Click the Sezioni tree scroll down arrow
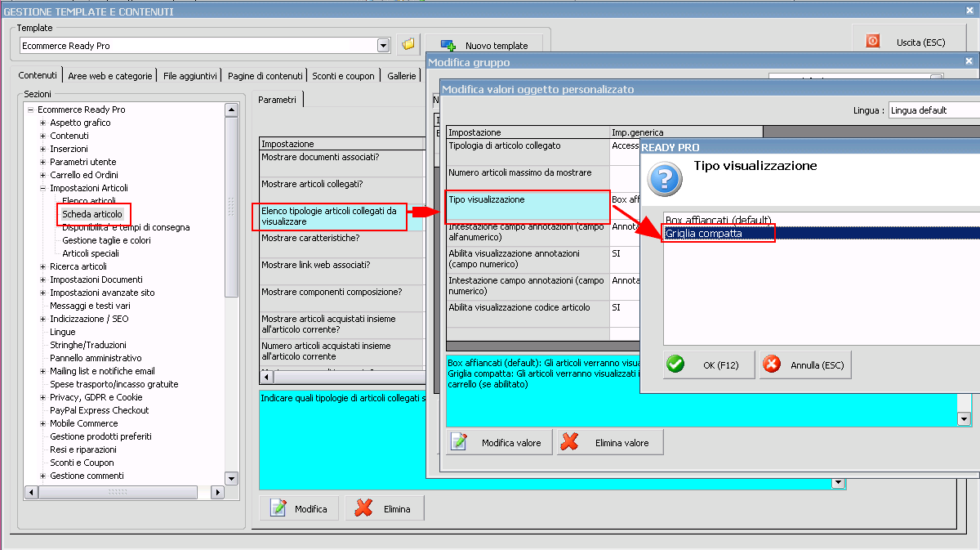The height and width of the screenshot is (550, 980). [231, 479]
